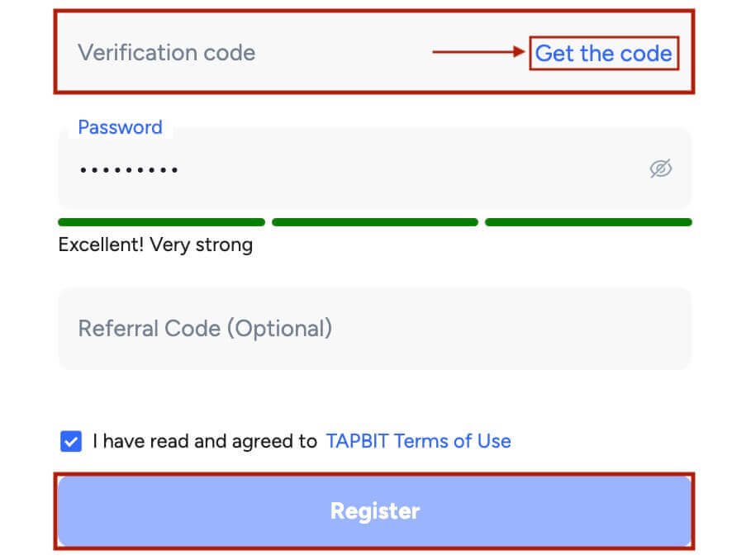Click the Excellent! Very strong message
This screenshot has height=560, width=732.
pos(155,245)
